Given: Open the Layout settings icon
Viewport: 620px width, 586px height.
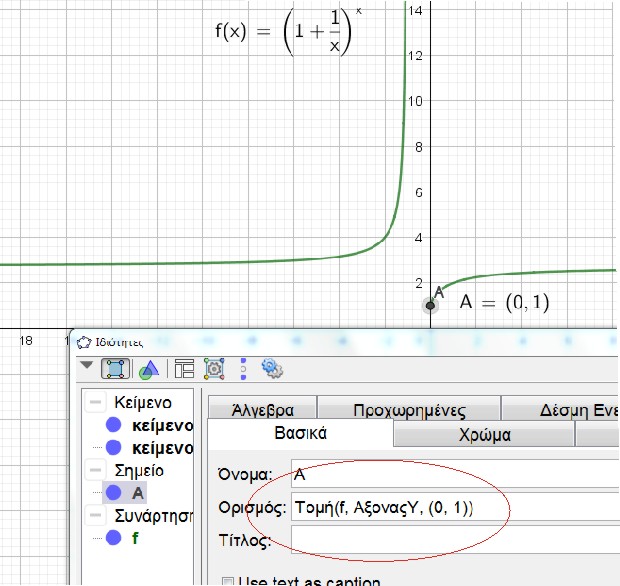Looking at the screenshot, I should 184,369.
